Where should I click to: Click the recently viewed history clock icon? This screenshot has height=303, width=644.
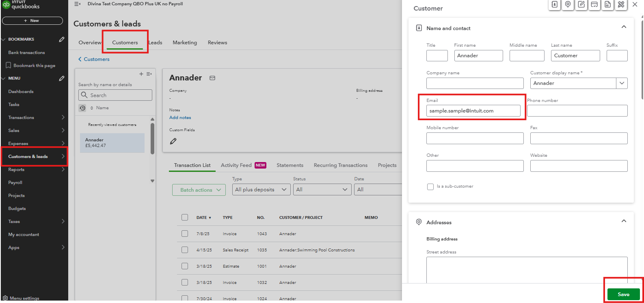click(82, 108)
